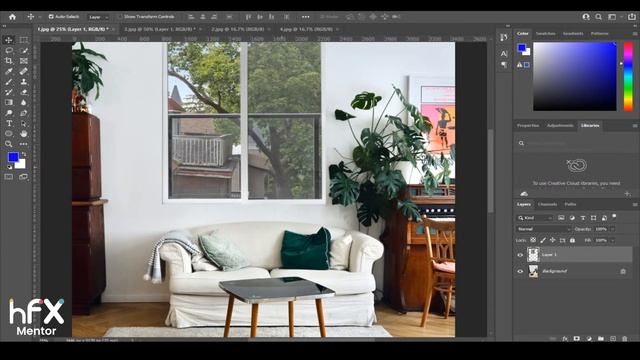The height and width of the screenshot is (360, 640).
Task: Click the Share icon in top right
Action: [x=631, y=17]
